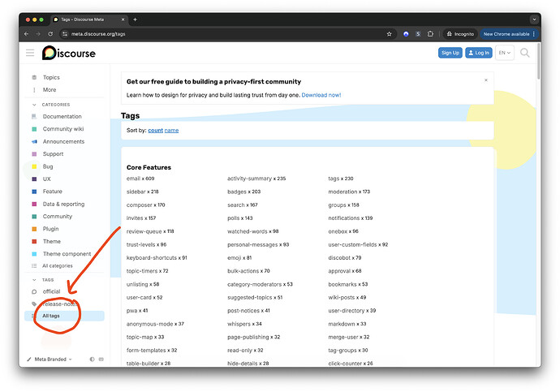Open the whispers tag
This screenshot has width=560, height=392.
click(x=239, y=324)
